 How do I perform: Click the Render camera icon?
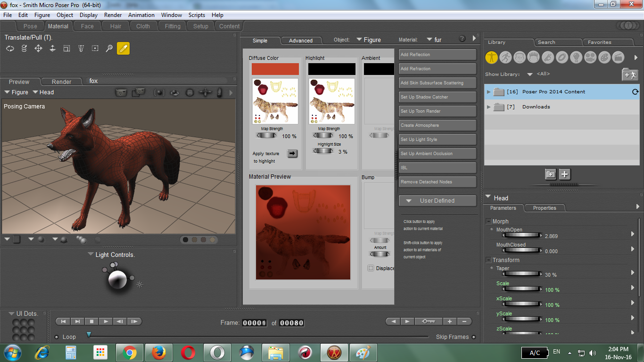click(121, 92)
